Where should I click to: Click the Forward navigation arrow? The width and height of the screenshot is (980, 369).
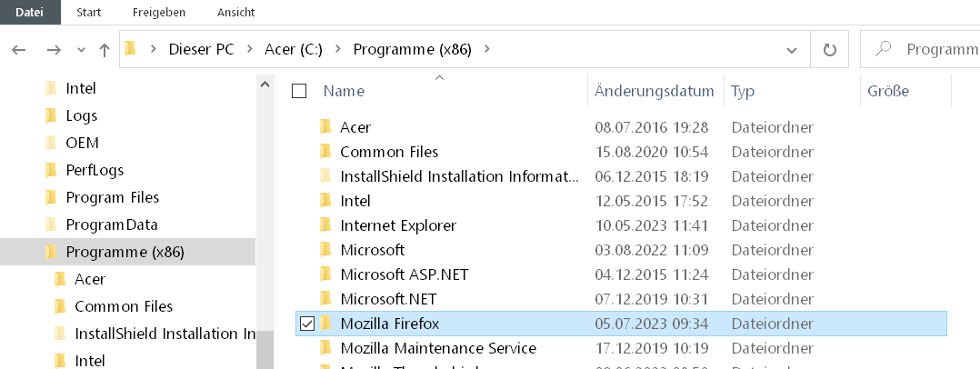tap(54, 50)
